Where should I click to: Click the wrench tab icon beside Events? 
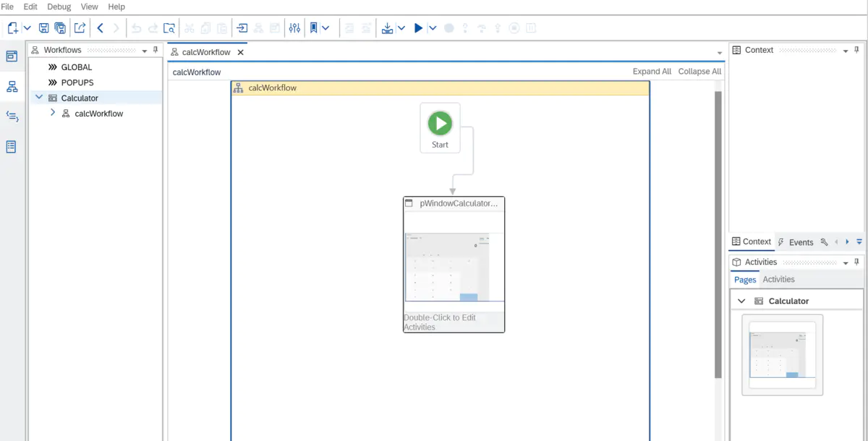click(824, 242)
